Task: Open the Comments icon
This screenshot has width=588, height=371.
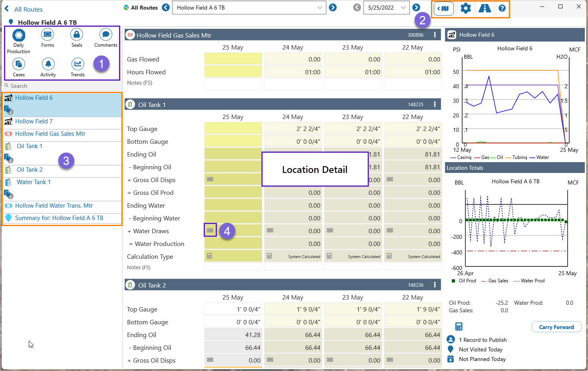Action: (105, 35)
